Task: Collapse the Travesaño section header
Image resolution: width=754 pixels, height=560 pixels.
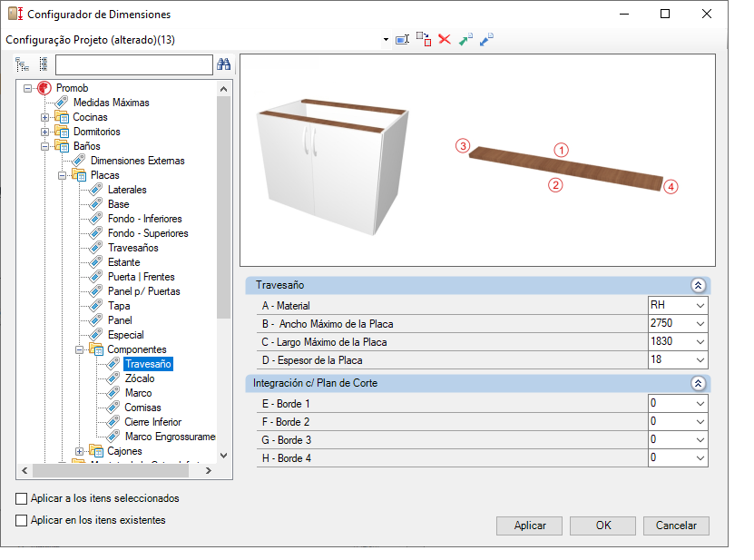Action: click(699, 285)
